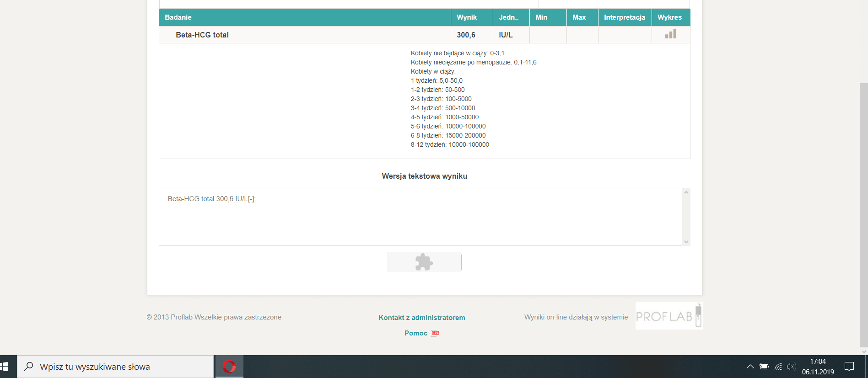
Task: Open the Kontakt z administratorem link
Action: tap(421, 318)
